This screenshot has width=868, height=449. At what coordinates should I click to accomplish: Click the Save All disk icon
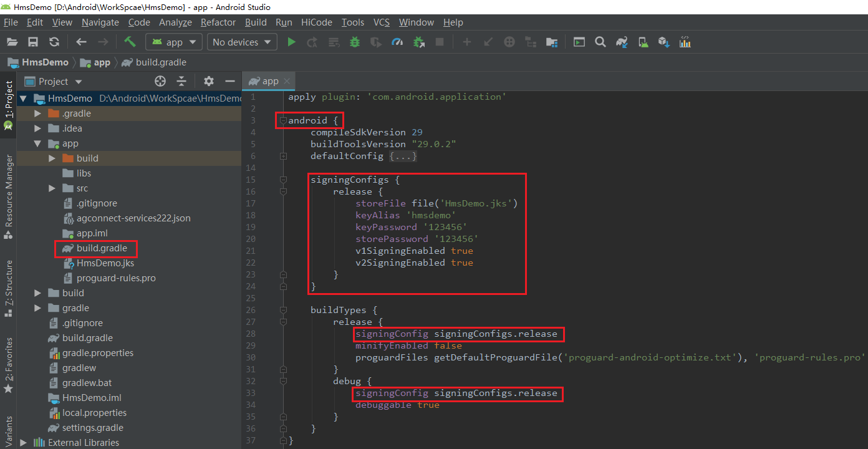(33, 42)
